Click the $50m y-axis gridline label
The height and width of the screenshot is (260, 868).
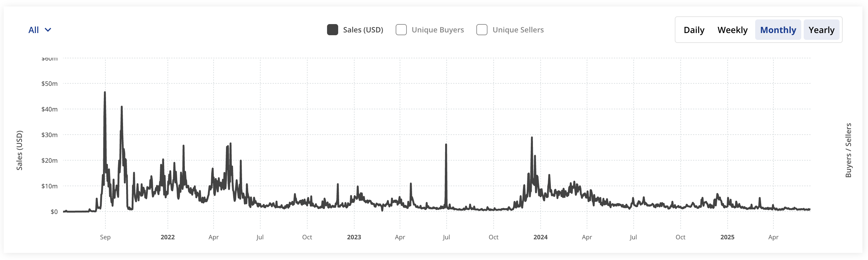click(x=49, y=83)
